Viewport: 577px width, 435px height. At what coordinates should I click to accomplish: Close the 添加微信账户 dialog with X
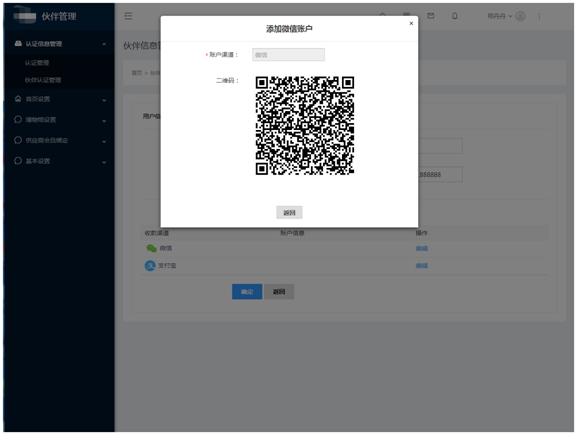point(411,23)
